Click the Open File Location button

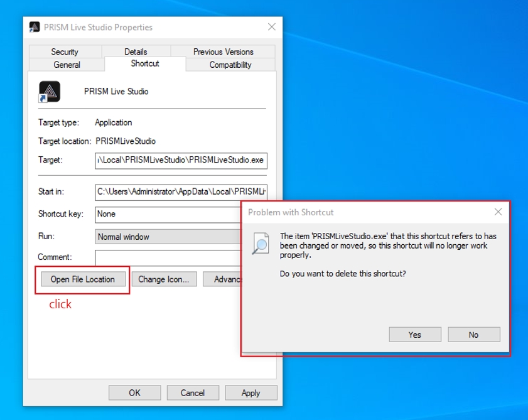point(83,279)
